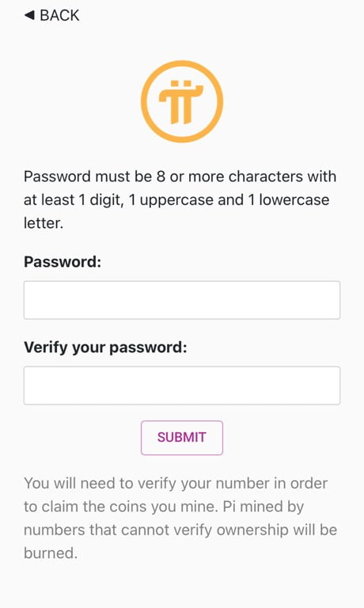Click the word 'lowercase' in the requirements

294,200
